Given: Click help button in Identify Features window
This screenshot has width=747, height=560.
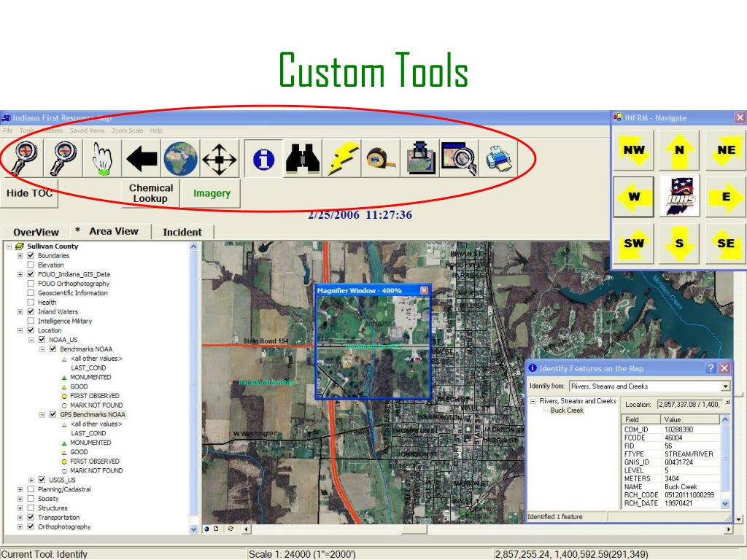Looking at the screenshot, I should [x=711, y=367].
